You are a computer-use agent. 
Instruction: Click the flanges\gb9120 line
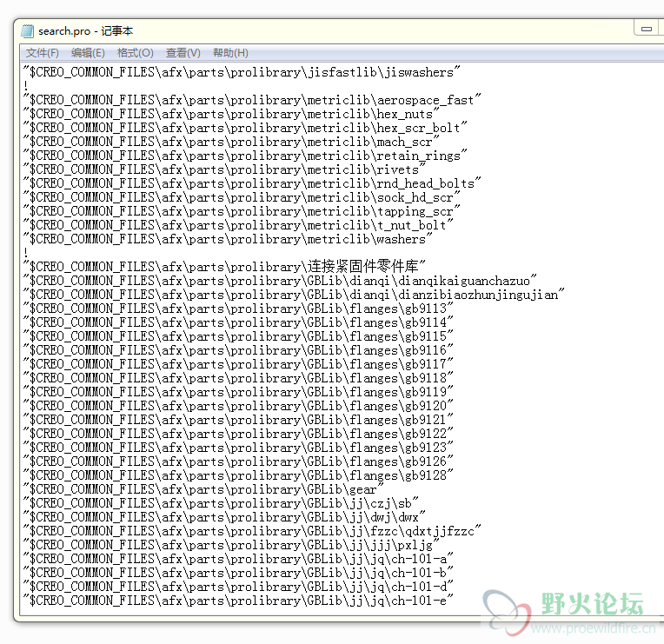point(238,406)
